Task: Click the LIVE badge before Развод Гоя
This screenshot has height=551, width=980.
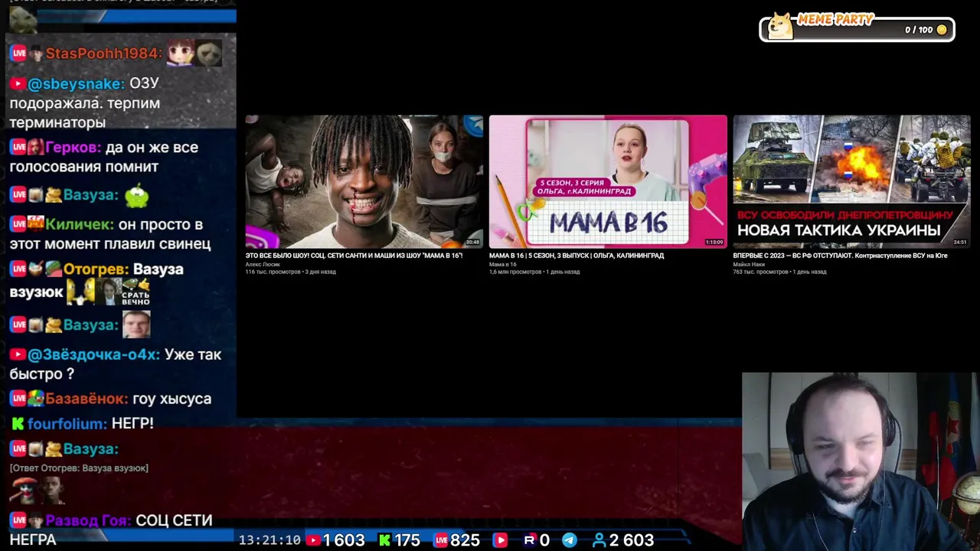Action: pyautogui.click(x=18, y=520)
